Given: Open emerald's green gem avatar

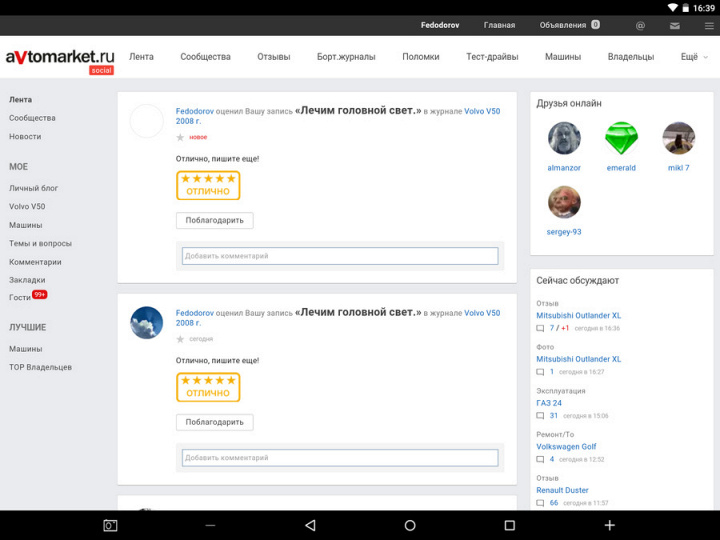Looking at the screenshot, I should (x=621, y=138).
